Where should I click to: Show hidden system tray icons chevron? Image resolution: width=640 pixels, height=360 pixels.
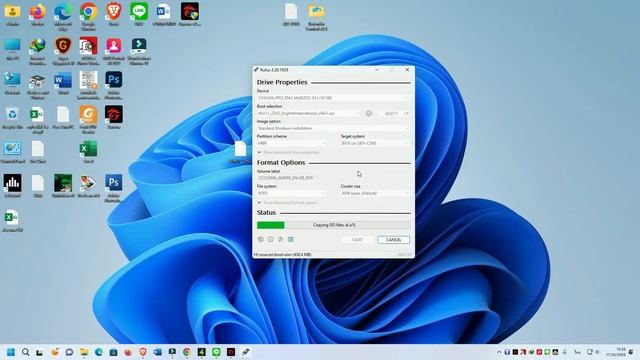point(499,352)
